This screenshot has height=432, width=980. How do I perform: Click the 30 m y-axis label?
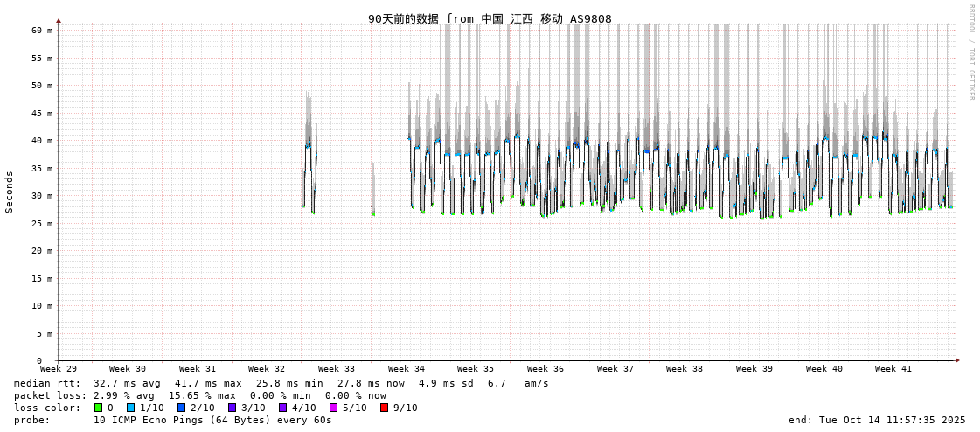click(43, 196)
